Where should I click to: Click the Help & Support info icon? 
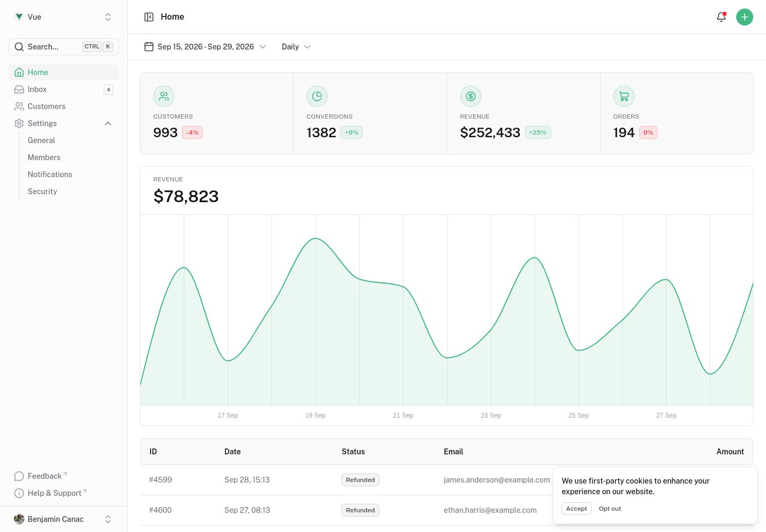click(x=19, y=493)
